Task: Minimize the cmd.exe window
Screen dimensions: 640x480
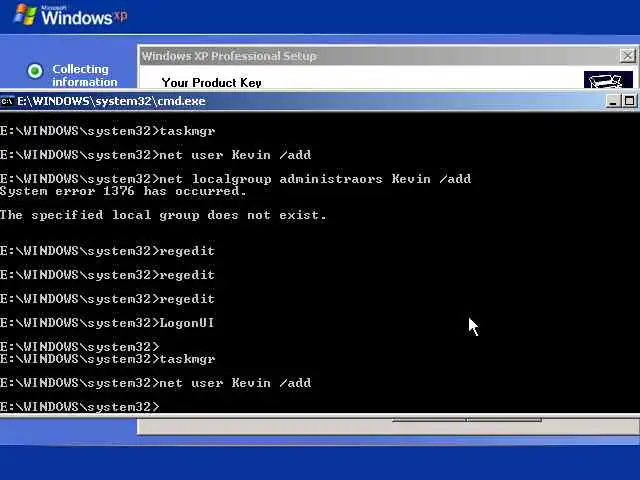Action: pos(612,101)
